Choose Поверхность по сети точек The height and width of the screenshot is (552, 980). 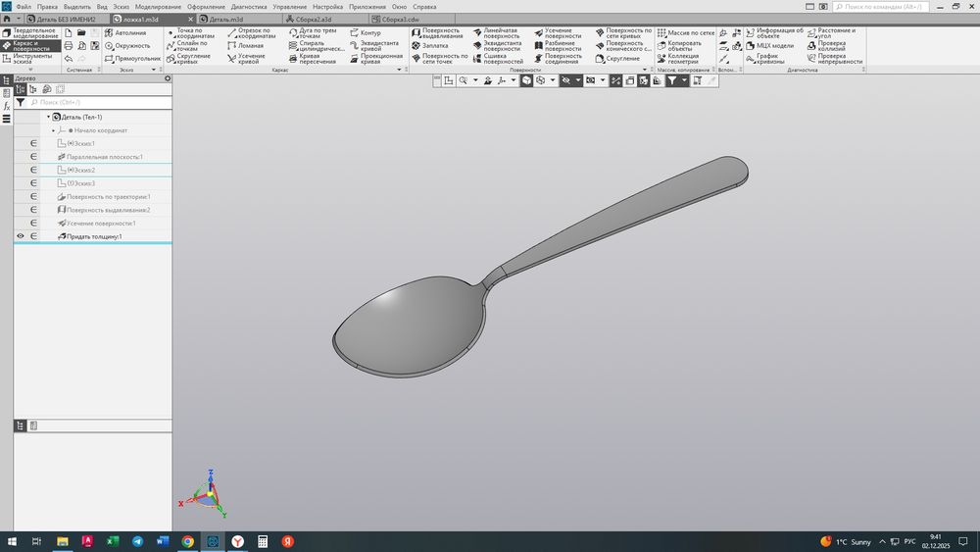click(x=439, y=58)
